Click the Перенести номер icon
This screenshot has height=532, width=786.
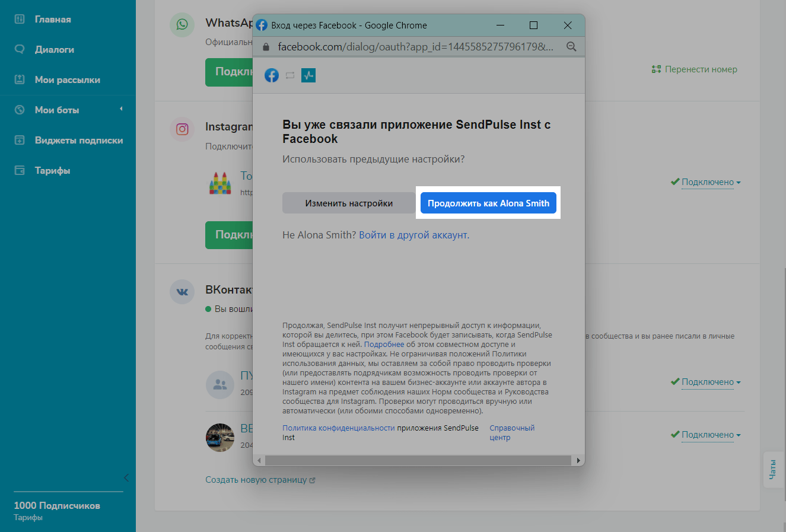pyautogui.click(x=656, y=69)
